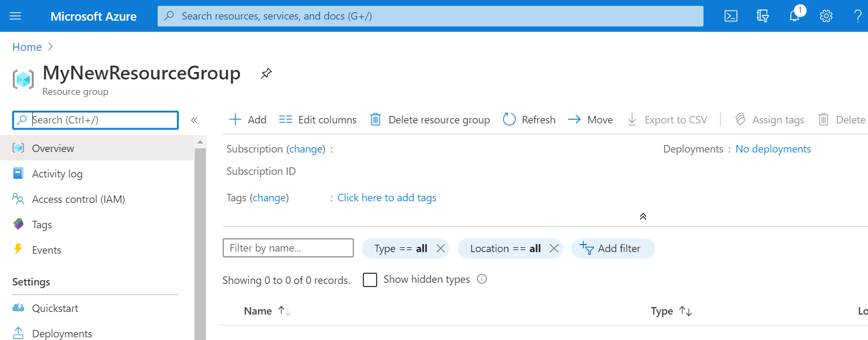
Task: Open the Directory and subscription filter
Action: tap(763, 16)
